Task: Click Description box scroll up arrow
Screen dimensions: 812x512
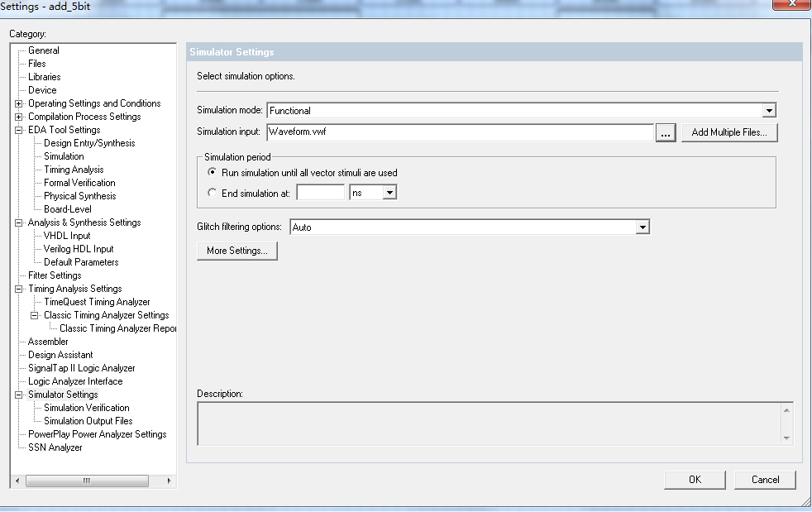Action: [786, 410]
